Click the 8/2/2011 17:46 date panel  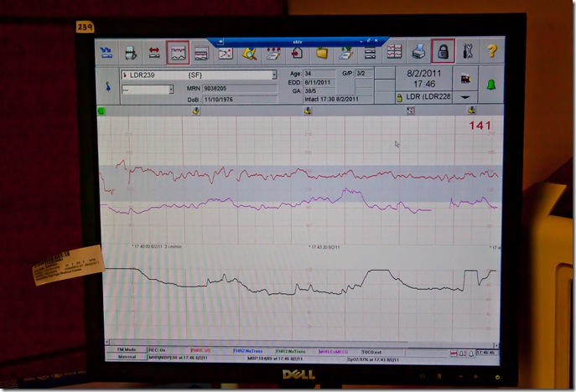point(424,79)
